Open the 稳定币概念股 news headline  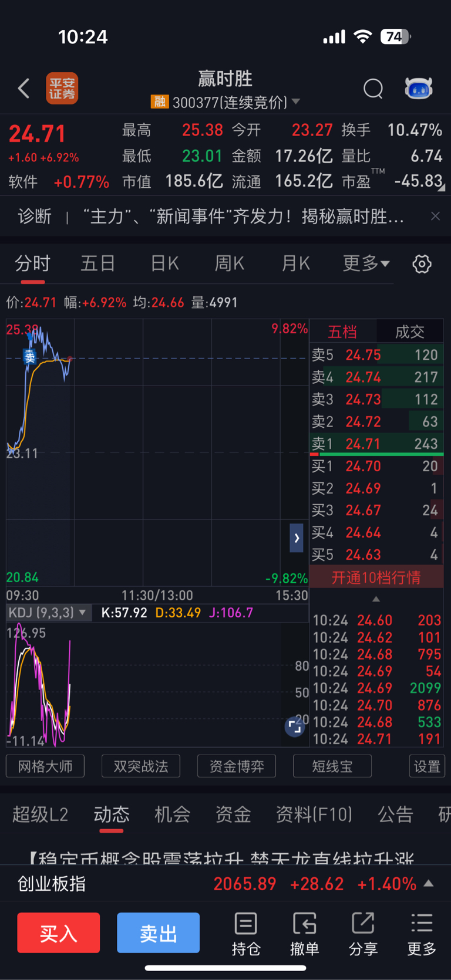[x=222, y=859]
